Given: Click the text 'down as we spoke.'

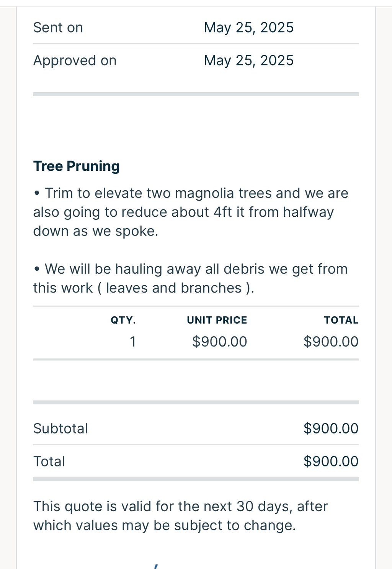Looking at the screenshot, I should (x=96, y=231).
